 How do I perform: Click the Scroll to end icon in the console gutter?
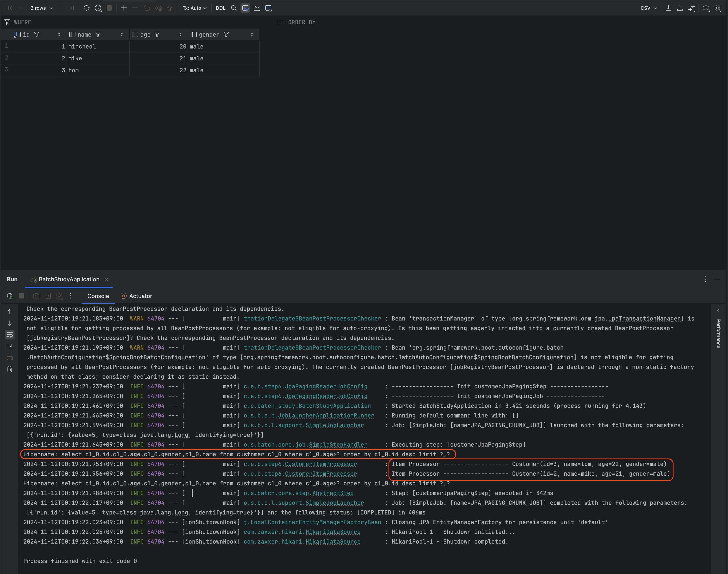coord(10,346)
